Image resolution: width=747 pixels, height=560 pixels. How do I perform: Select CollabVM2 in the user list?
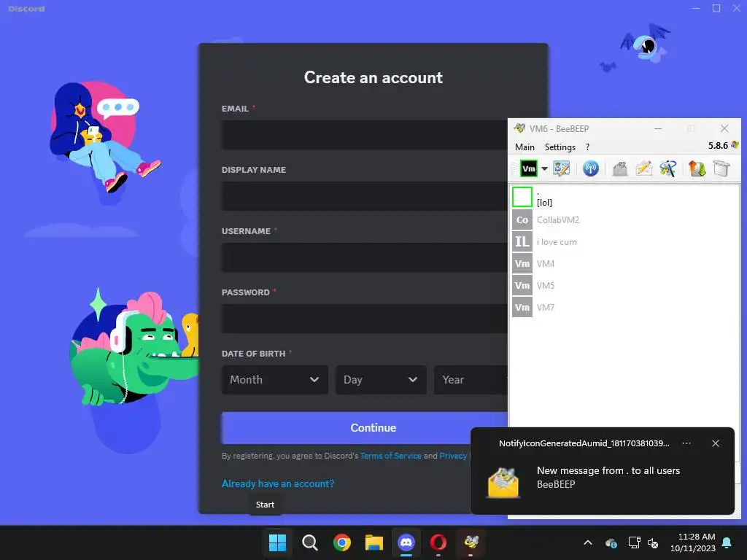point(624,219)
